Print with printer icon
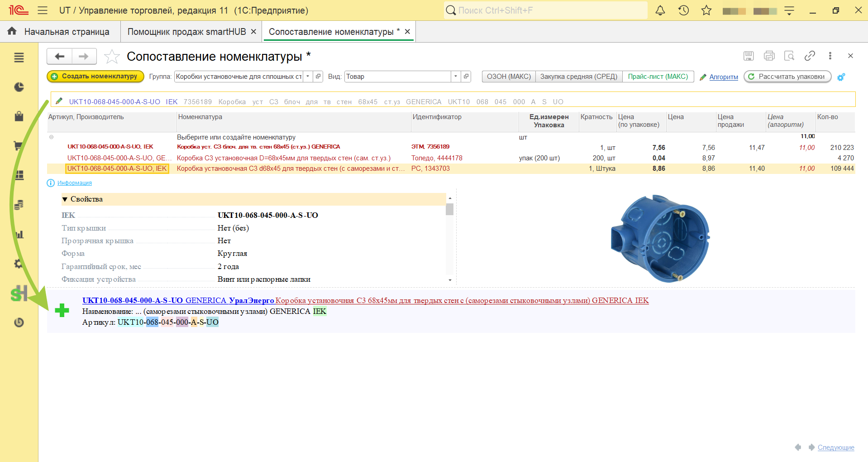The image size is (868, 462). pos(769,56)
